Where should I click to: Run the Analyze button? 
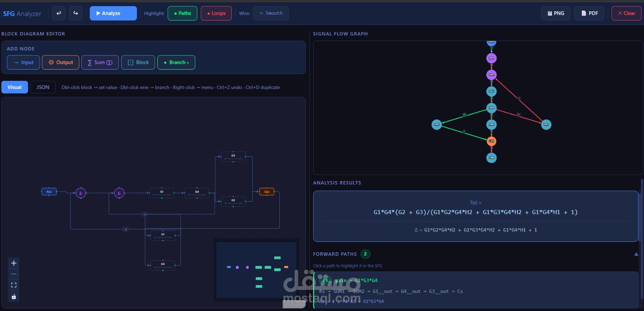[113, 13]
